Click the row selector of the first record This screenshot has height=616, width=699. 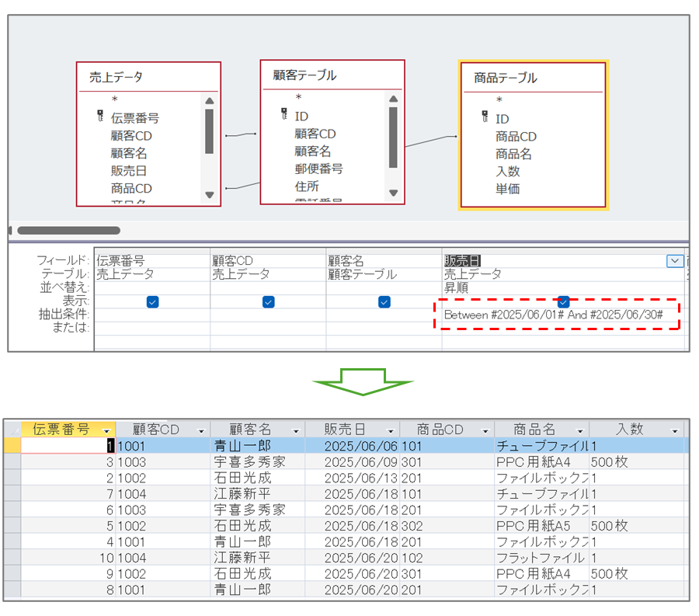click(x=12, y=446)
